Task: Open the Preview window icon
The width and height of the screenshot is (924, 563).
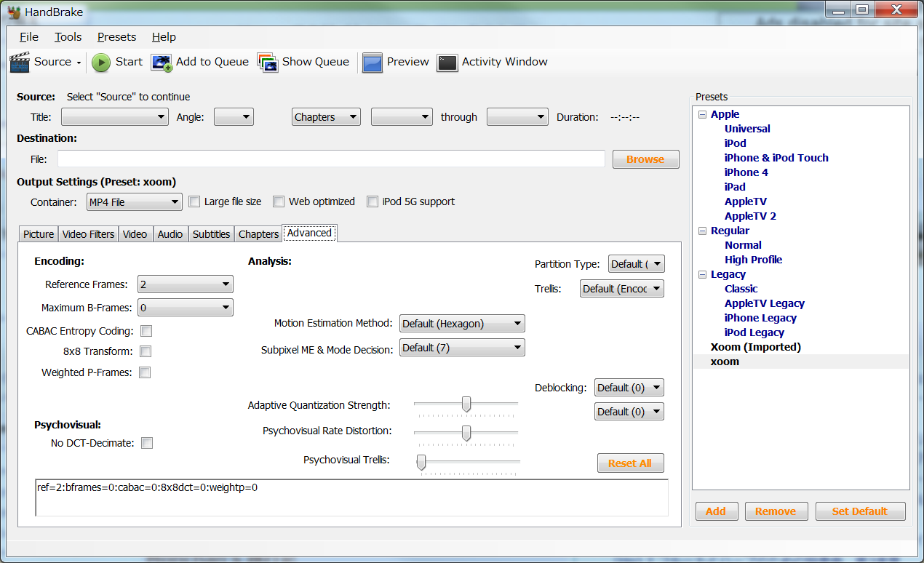Action: 372,63
